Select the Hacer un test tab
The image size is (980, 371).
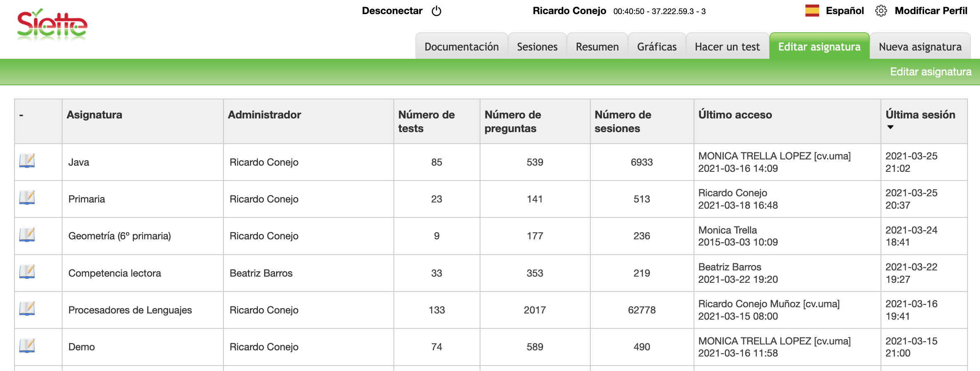[727, 47]
